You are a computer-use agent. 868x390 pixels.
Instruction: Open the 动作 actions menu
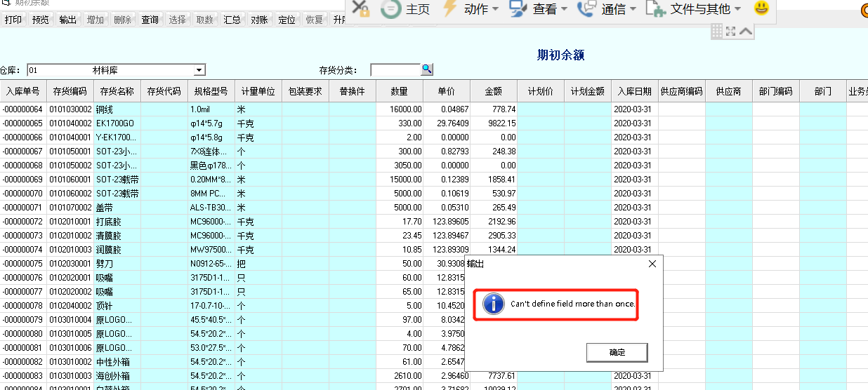coord(471,9)
